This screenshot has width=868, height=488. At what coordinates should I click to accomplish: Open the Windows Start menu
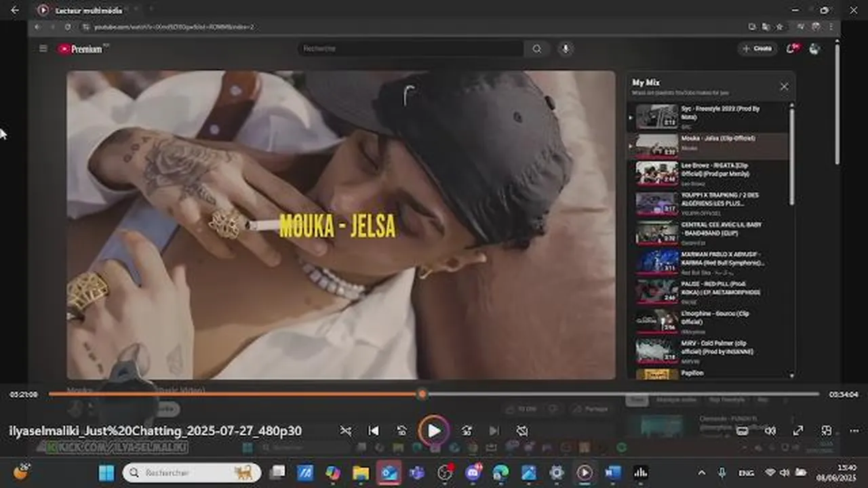point(106,472)
